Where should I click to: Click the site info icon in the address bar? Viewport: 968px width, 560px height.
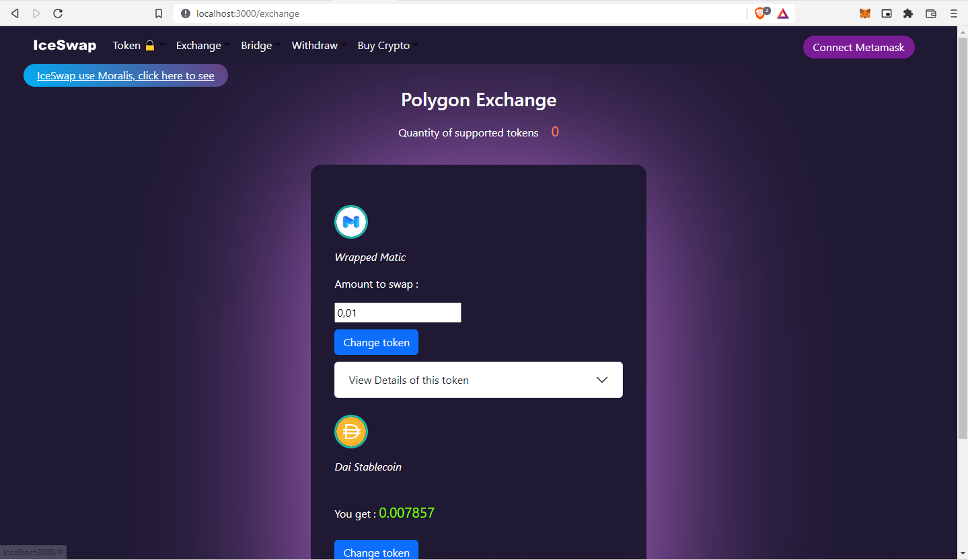(x=186, y=13)
